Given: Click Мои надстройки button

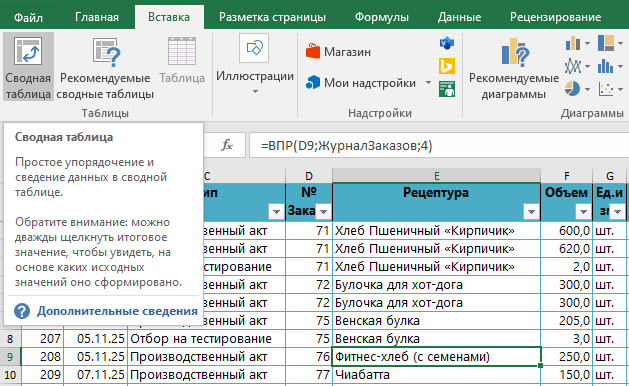Looking at the screenshot, I should (x=361, y=83).
